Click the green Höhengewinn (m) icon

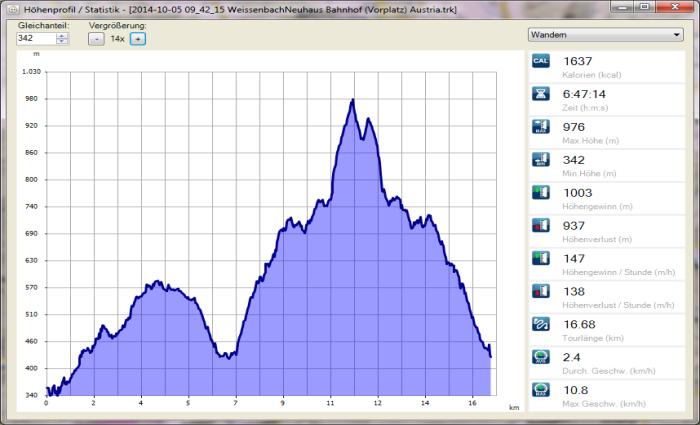[541, 193]
